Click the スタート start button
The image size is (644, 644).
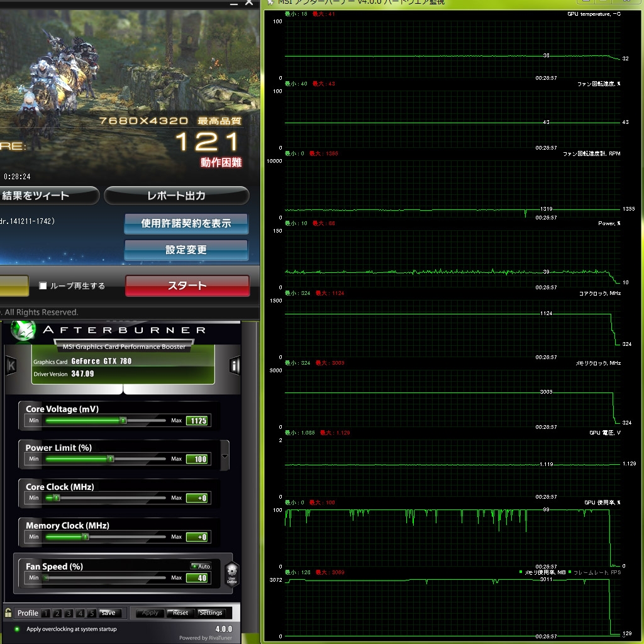[x=187, y=286]
